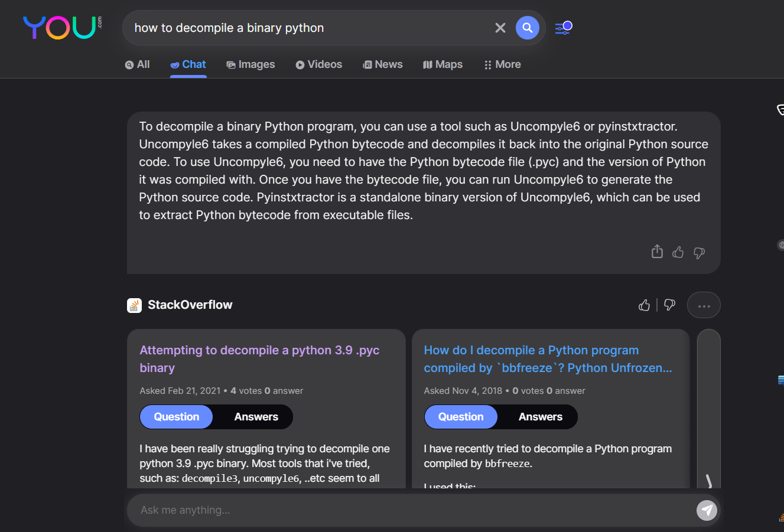
Task: Open the search preferences sliders icon
Action: point(564,27)
